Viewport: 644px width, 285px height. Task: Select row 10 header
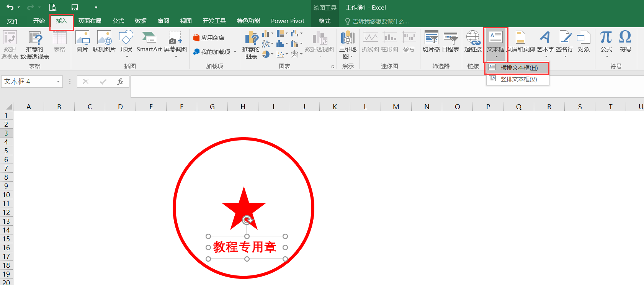tap(7, 195)
